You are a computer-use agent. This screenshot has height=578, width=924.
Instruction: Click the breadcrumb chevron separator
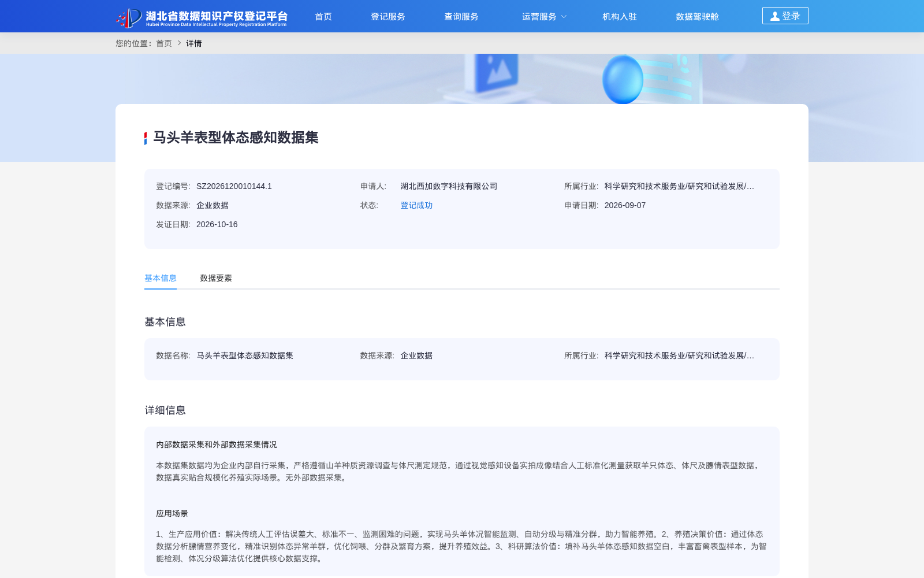[x=179, y=43]
